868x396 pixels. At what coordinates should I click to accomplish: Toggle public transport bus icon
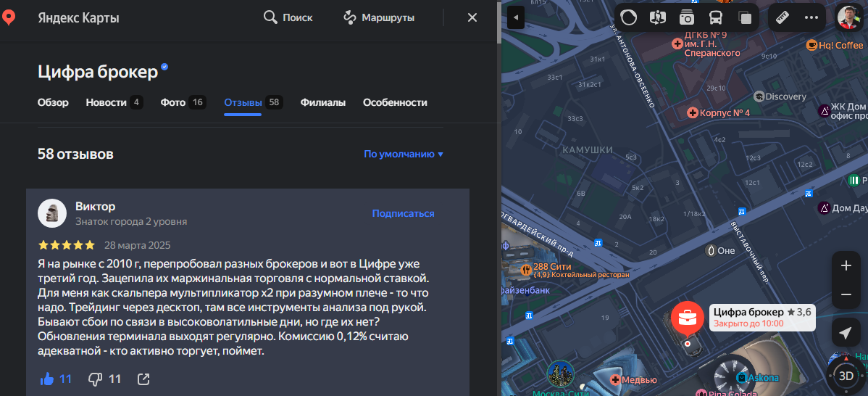click(716, 17)
